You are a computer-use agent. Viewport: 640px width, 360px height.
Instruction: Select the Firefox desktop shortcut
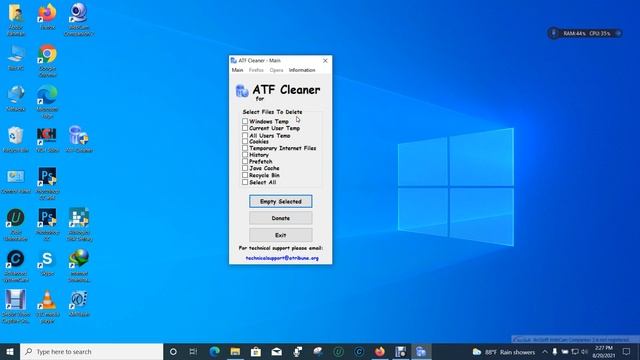[x=47, y=18]
